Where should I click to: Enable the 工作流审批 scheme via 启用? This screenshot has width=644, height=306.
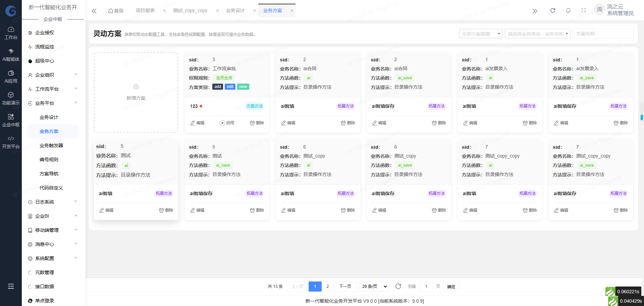click(227, 123)
